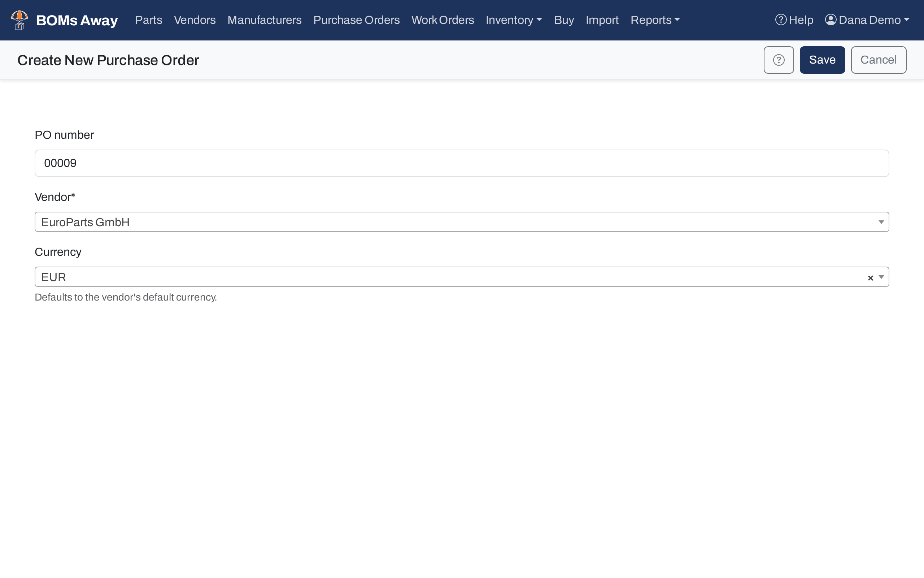Open the Import page
Screen dimensions: 924x578
[x=602, y=20]
